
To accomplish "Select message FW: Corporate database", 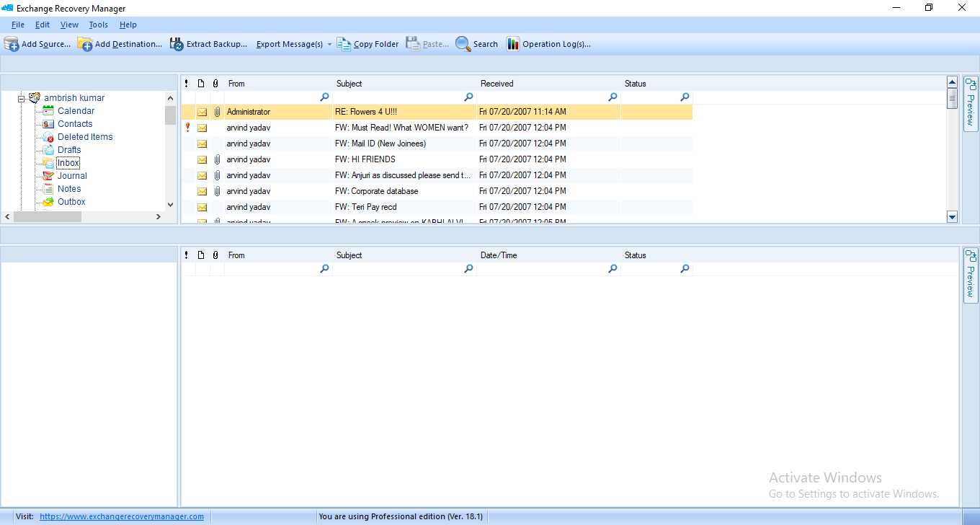I will coord(437,191).
